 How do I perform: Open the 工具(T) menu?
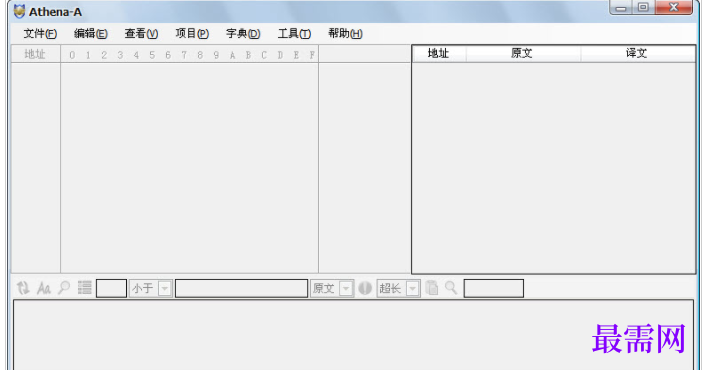coord(294,34)
